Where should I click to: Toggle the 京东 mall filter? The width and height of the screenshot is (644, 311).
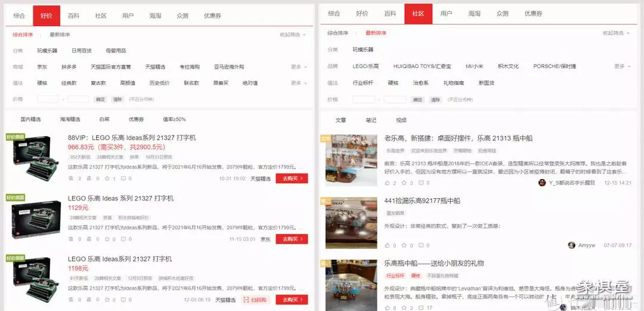point(42,67)
